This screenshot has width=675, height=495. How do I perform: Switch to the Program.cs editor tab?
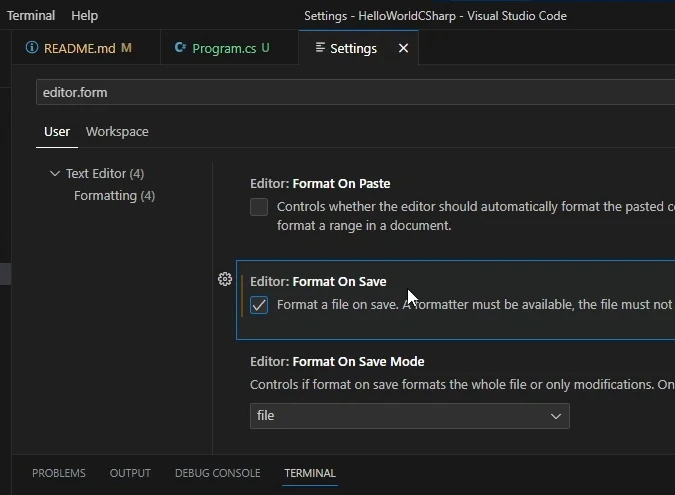click(224, 48)
